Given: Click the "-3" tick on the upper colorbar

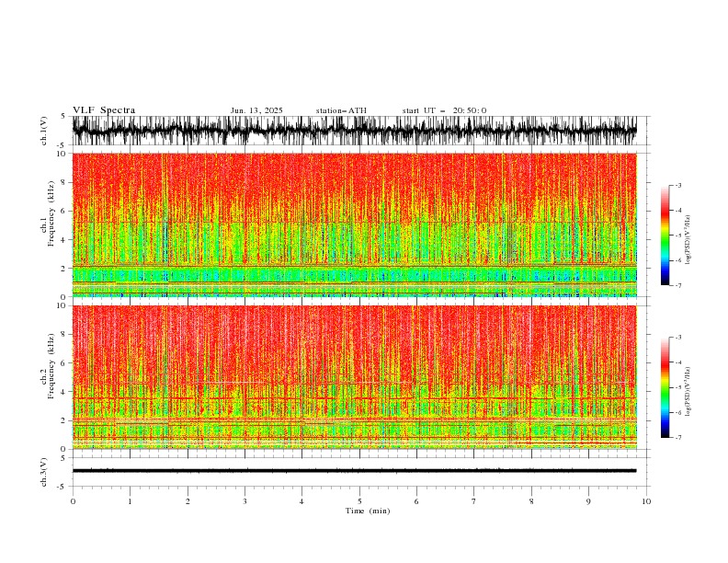Looking at the screenshot, I should 678,185.
